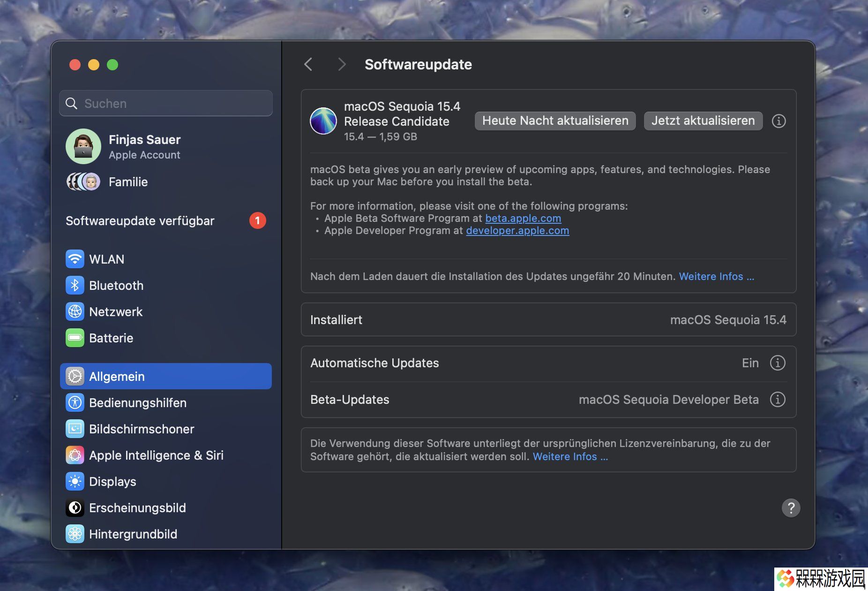Select the Displays sun icon

click(x=75, y=481)
